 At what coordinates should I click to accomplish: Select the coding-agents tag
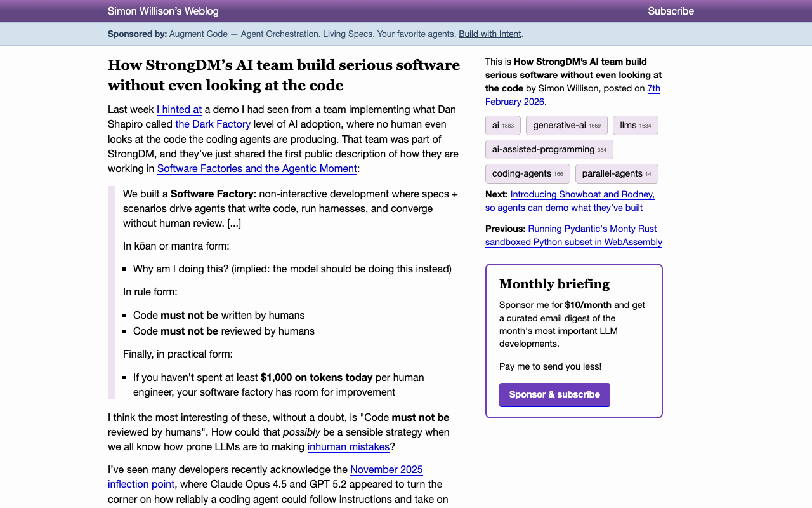527,173
